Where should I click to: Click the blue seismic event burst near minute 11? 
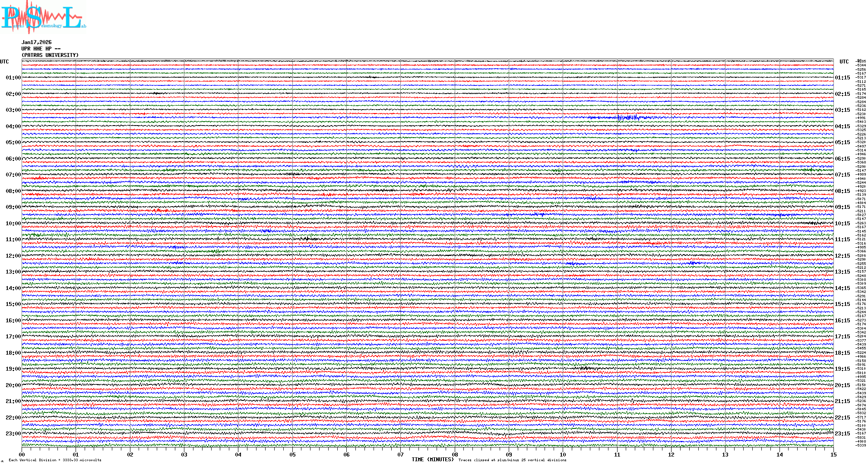(x=626, y=117)
